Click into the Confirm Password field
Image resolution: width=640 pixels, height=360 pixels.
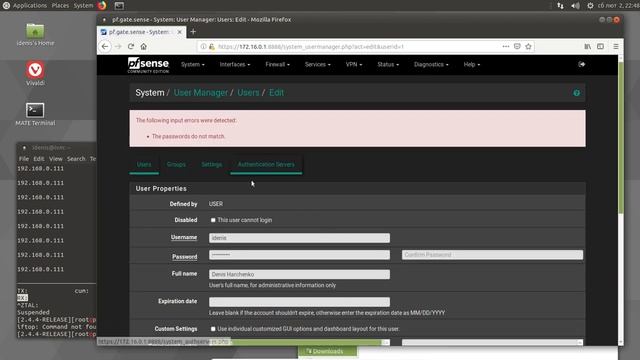click(x=492, y=255)
